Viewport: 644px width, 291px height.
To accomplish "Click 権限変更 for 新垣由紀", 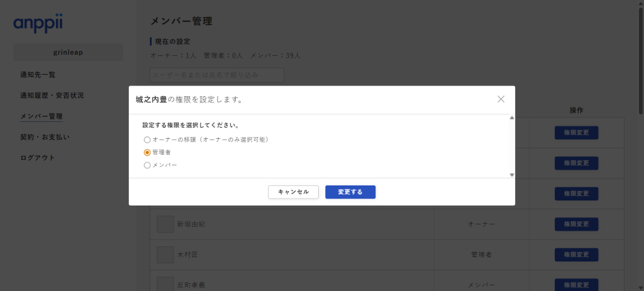I will pos(576,224).
